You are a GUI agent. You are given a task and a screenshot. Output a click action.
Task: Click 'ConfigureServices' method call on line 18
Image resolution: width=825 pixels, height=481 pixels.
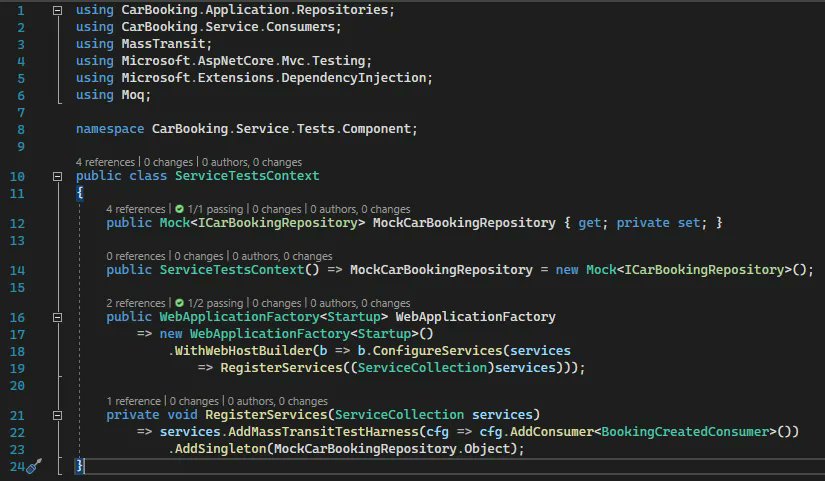437,350
